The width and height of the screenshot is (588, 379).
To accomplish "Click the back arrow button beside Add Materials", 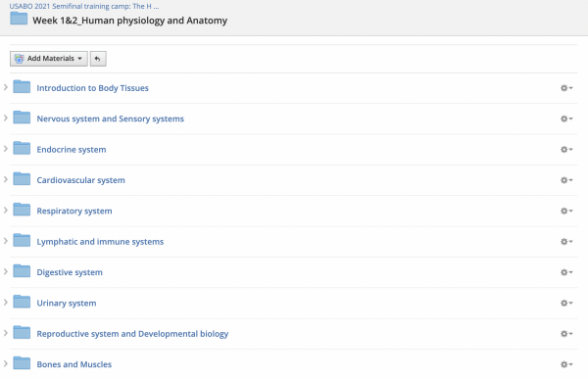I will coord(98,59).
